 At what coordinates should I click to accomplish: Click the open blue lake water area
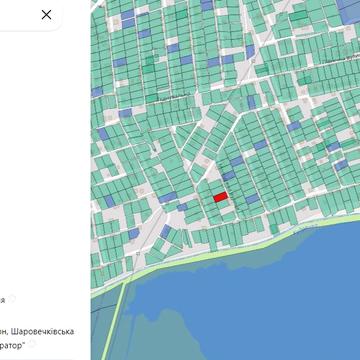coord(267,300)
